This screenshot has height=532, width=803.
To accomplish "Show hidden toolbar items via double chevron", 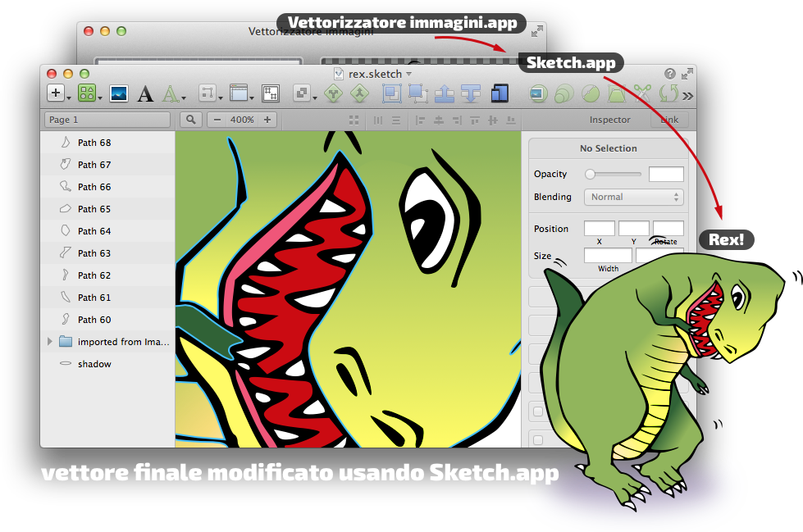I will (x=687, y=95).
